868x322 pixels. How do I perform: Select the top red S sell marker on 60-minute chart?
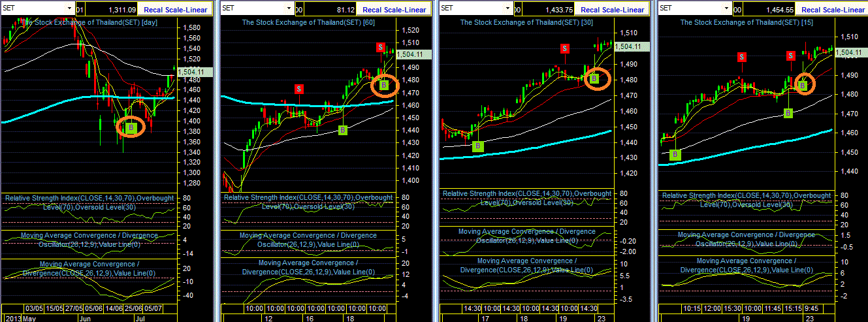click(x=380, y=47)
